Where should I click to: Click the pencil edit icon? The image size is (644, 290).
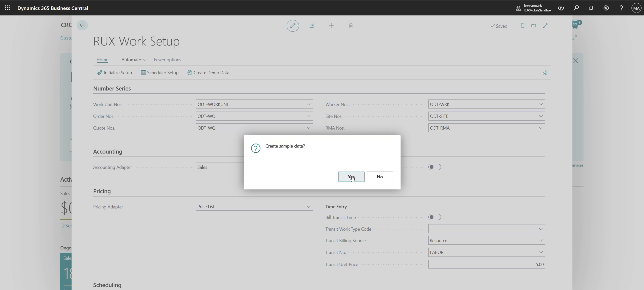click(x=293, y=26)
